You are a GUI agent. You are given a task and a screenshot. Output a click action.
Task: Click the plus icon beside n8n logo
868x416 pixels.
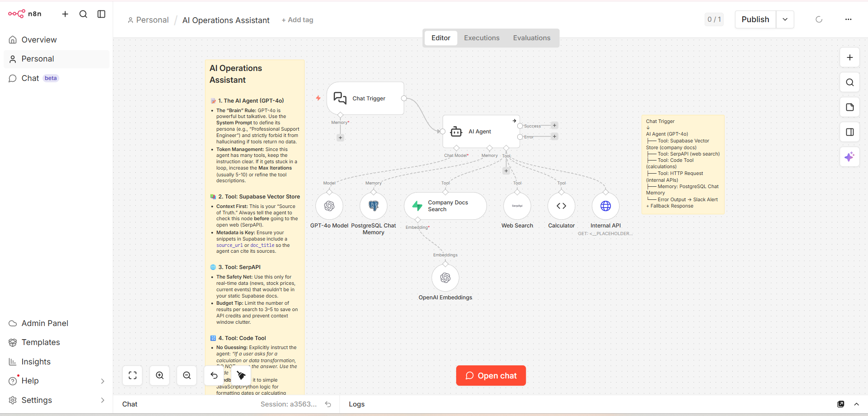point(65,14)
